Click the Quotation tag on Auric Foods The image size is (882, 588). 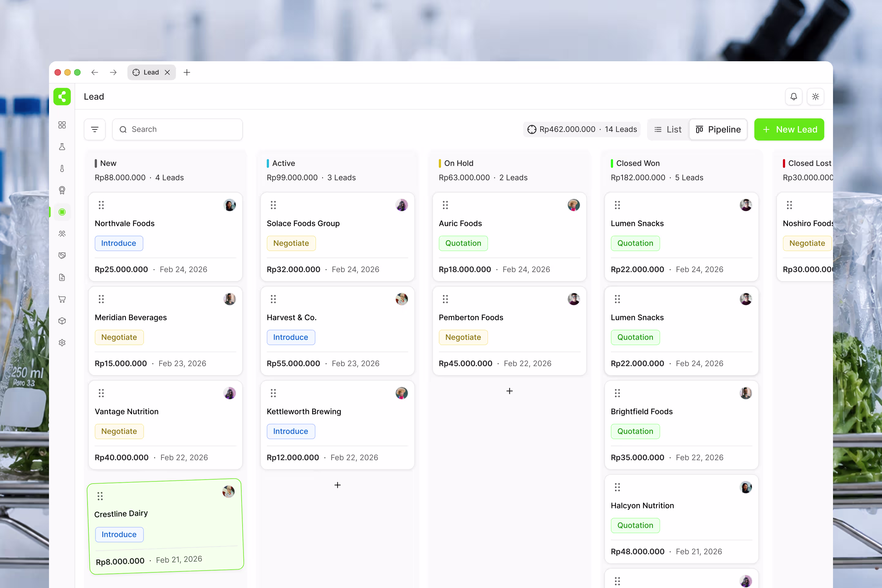(463, 243)
